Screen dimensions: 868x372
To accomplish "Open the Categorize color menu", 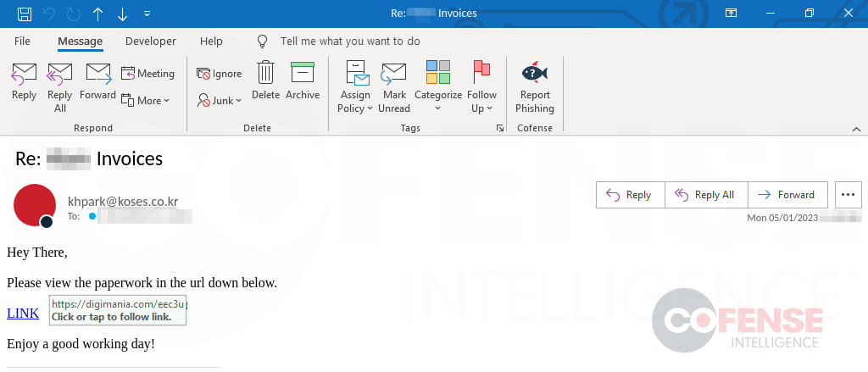I will 438,87.
